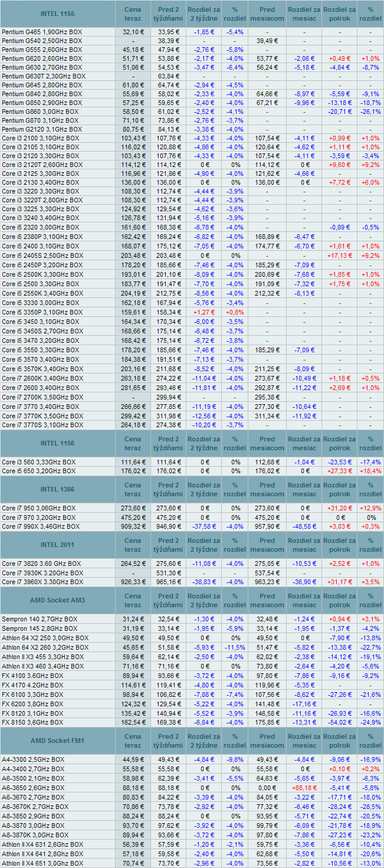The height and width of the screenshot is (868, 384).
Task: Click the INTEL 1366 section header
Action: click(58, 489)
